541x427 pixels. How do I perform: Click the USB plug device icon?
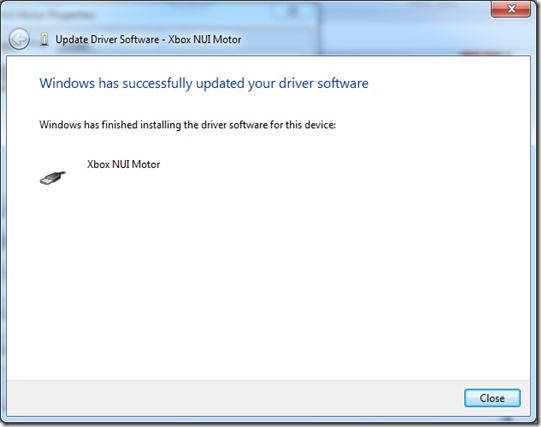tap(52, 178)
